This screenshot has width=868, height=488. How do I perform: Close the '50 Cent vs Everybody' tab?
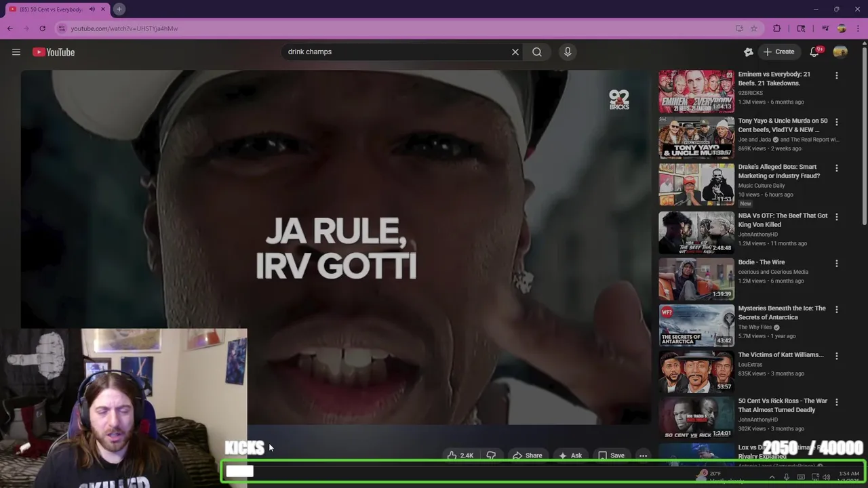[103, 9]
